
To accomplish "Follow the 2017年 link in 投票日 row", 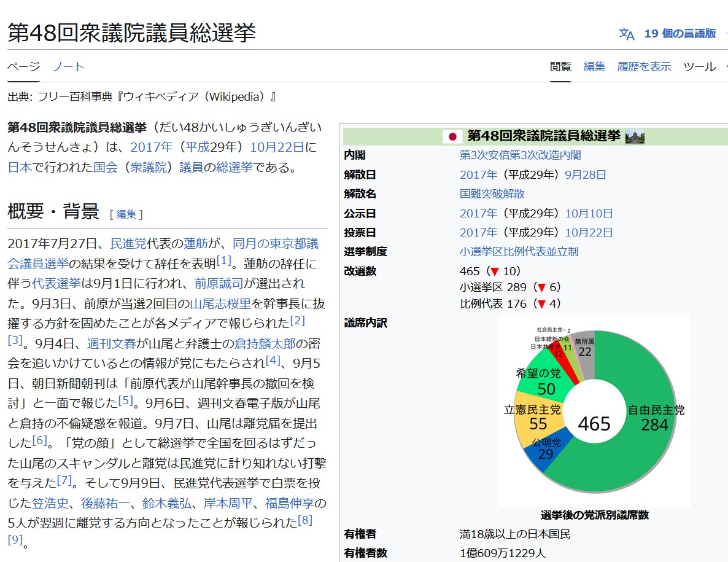I will point(478,232).
